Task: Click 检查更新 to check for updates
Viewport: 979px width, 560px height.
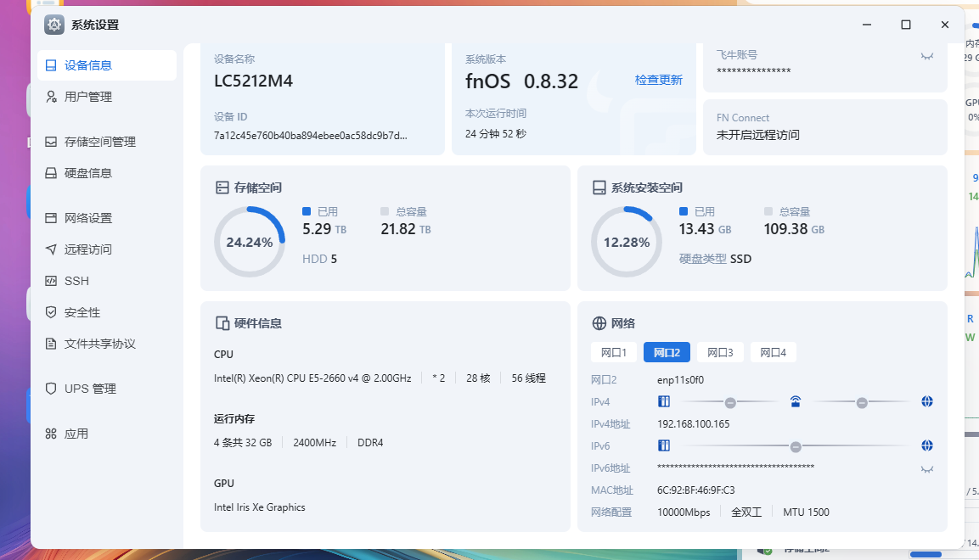Action: click(658, 80)
